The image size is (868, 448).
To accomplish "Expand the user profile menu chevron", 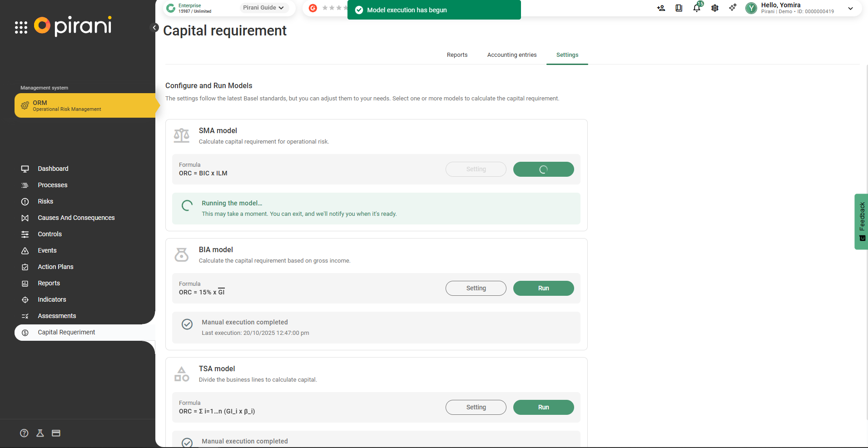I will 850,8.
